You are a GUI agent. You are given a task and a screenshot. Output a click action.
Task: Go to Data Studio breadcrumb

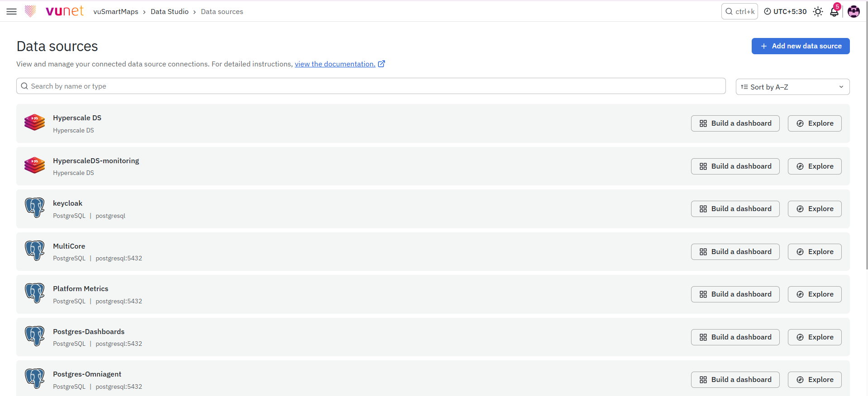(170, 11)
